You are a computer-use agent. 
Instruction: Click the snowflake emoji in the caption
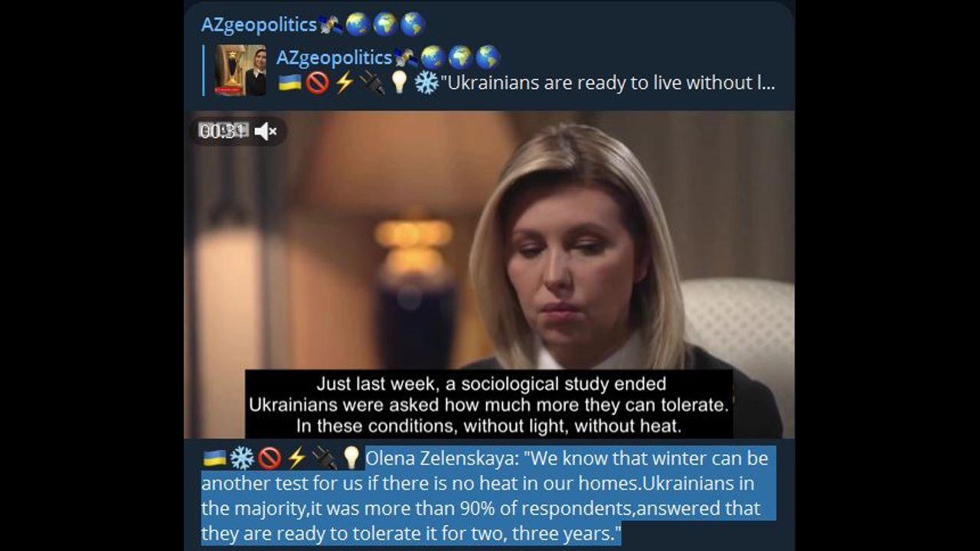point(242,458)
